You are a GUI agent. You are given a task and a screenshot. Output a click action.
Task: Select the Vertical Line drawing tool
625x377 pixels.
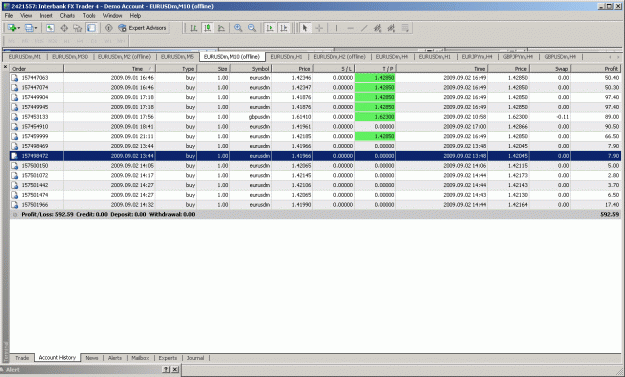pyautogui.click(x=336, y=28)
